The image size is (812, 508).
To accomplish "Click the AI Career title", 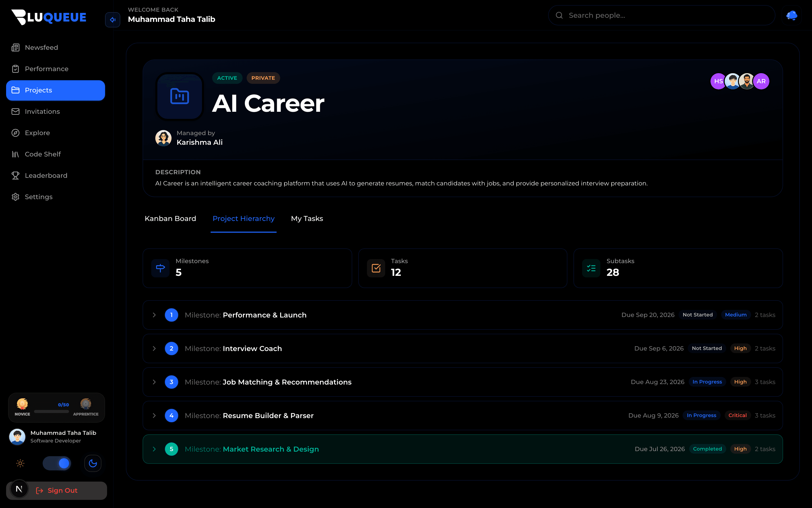I will click(268, 103).
